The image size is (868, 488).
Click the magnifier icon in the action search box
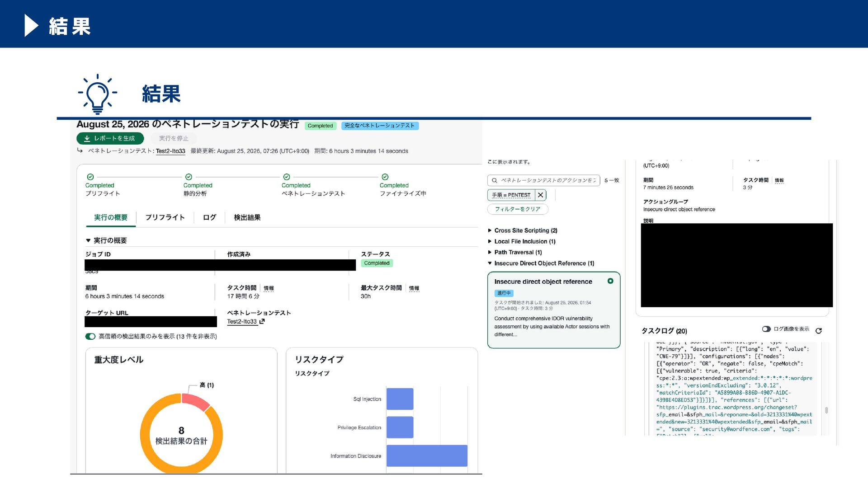click(x=495, y=180)
